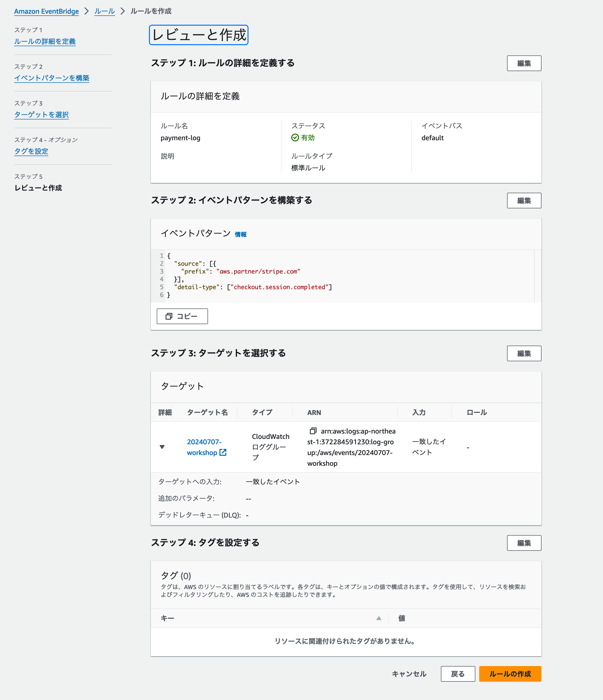Click the ARN column header

click(x=314, y=412)
